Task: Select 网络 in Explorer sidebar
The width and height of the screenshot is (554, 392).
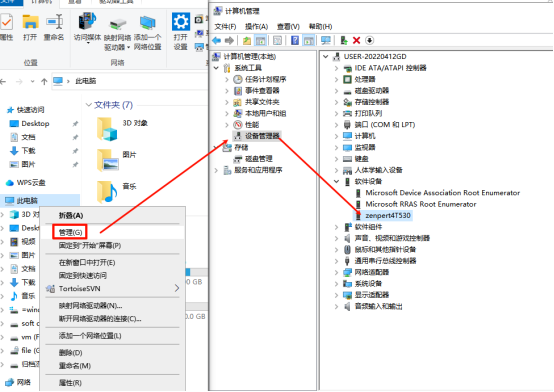Action: (x=23, y=382)
